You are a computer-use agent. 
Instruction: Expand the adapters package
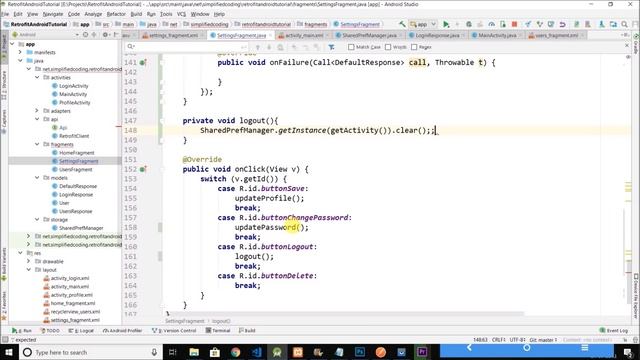pyautogui.click(x=37, y=111)
